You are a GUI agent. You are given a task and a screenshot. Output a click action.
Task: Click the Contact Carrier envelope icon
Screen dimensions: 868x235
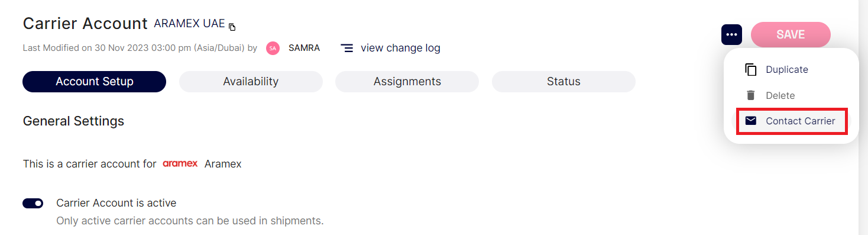(x=751, y=121)
